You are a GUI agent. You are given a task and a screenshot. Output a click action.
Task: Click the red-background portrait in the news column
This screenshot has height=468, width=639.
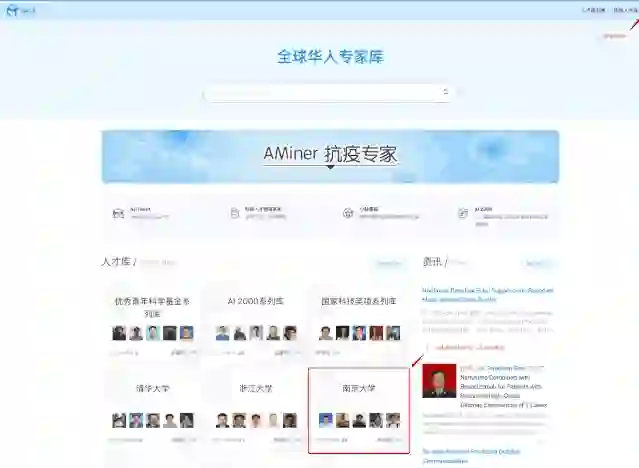pos(439,381)
